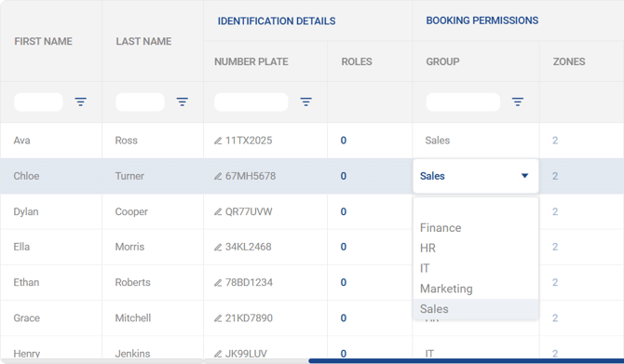Click first name Chloe
The image size is (624, 364).
pos(26,176)
